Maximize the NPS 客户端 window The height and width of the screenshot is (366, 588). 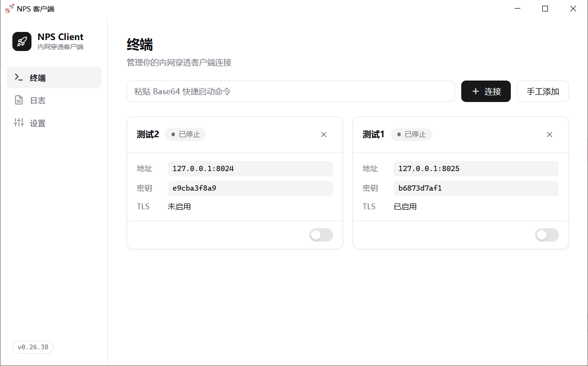coord(545,9)
